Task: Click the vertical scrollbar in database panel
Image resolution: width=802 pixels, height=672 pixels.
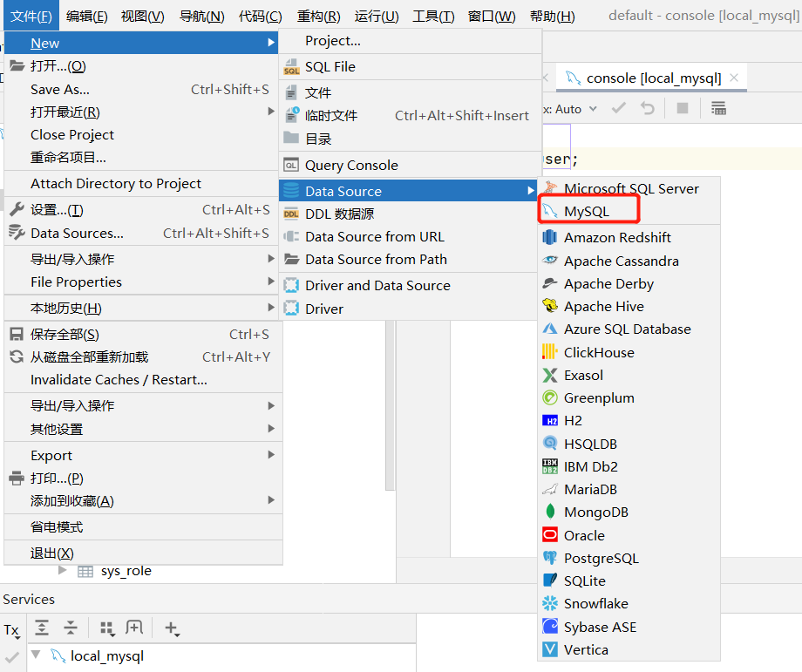Action: pyautogui.click(x=391, y=404)
